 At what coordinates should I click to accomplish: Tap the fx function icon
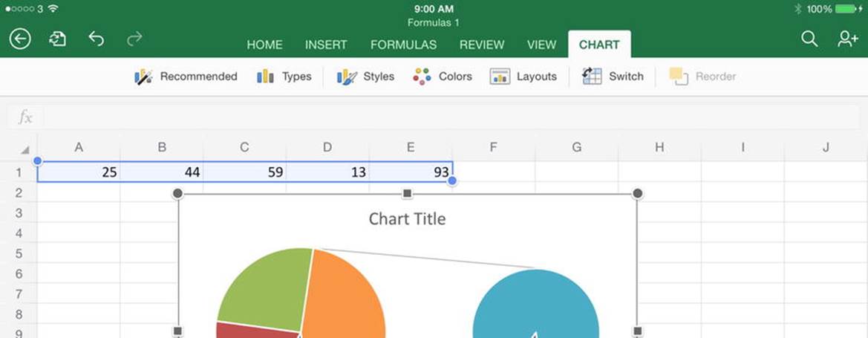25,117
